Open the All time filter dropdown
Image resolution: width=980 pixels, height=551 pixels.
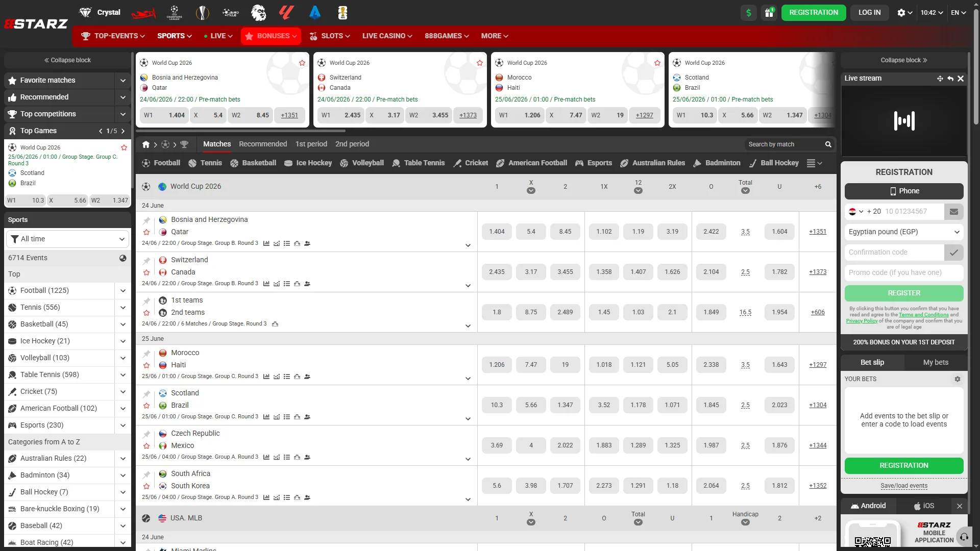[67, 239]
